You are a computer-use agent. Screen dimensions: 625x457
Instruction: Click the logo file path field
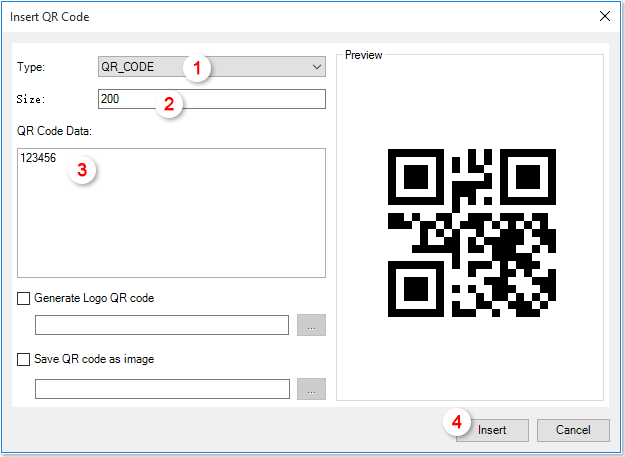[x=162, y=325]
